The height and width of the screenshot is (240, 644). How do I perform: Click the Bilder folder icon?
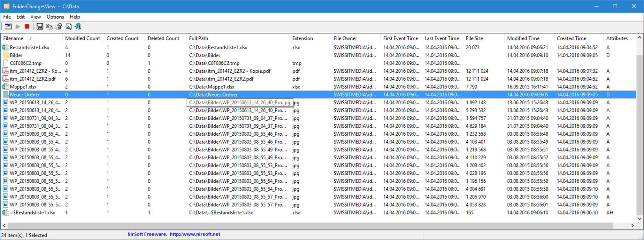pos(5,55)
